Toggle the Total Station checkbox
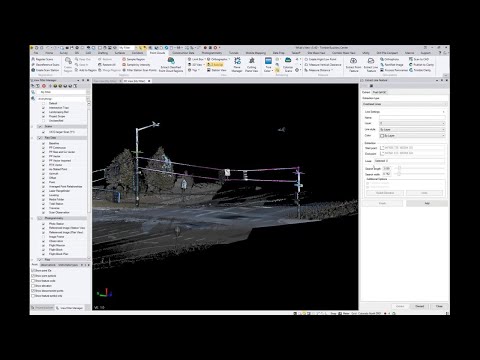 (x=43, y=204)
